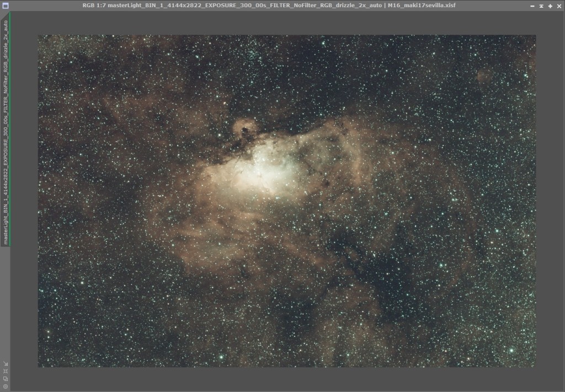Click the diagonal arrow icon at bottom left
This screenshot has width=565, height=392.
tap(6, 364)
